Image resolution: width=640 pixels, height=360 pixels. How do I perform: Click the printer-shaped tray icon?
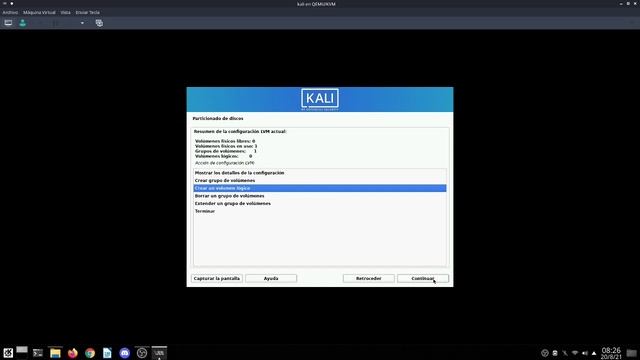(x=555, y=353)
